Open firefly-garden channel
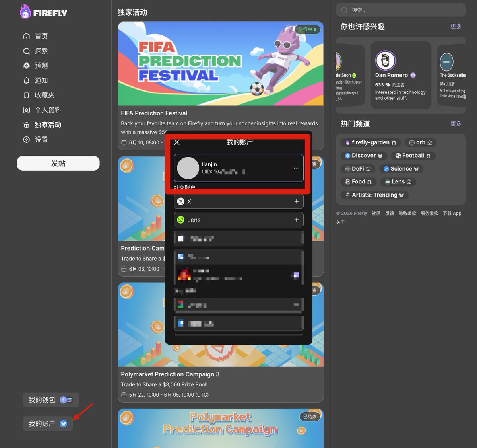This screenshot has width=477, height=448. pos(371,142)
